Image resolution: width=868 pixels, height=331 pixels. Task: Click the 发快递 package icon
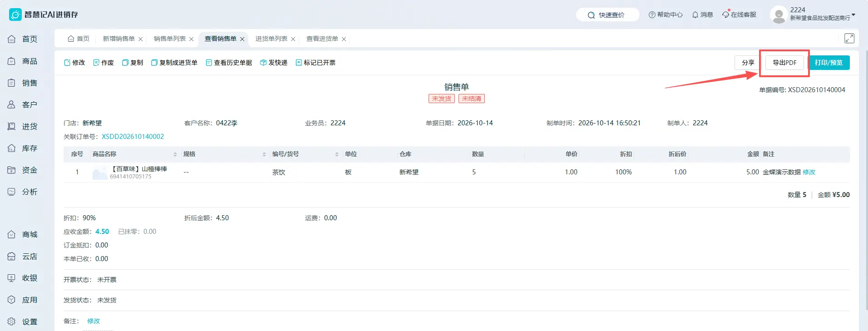pyautogui.click(x=263, y=63)
